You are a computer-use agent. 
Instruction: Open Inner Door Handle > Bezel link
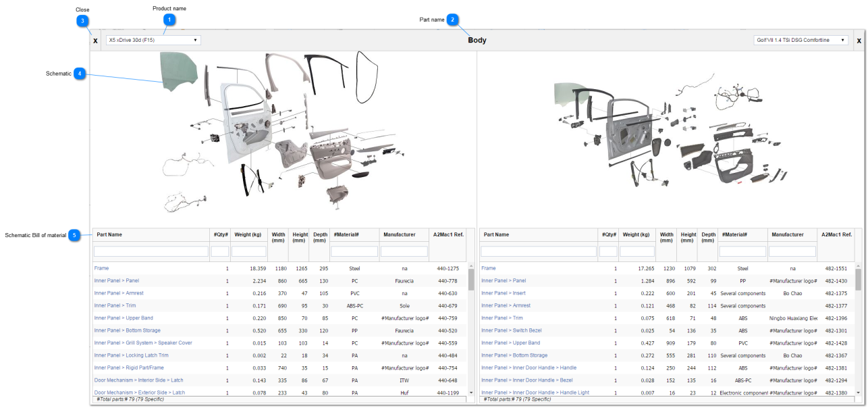click(x=526, y=380)
